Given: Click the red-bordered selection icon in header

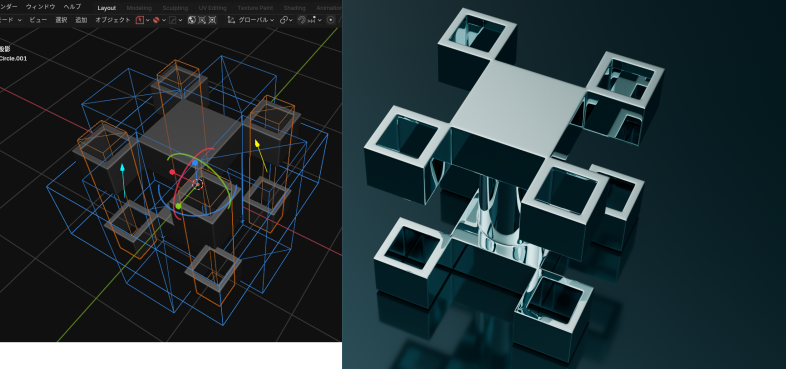Looking at the screenshot, I should [140, 20].
